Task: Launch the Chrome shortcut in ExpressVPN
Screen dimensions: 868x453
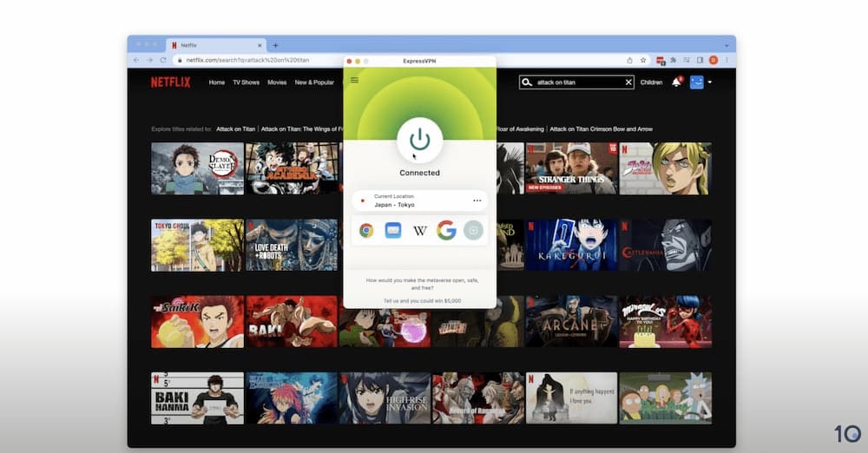Action: click(366, 230)
